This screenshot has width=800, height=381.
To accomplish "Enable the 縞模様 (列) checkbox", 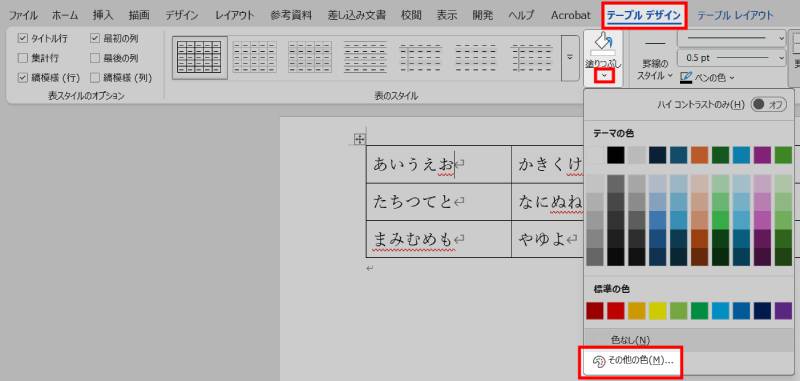I will coord(95,78).
